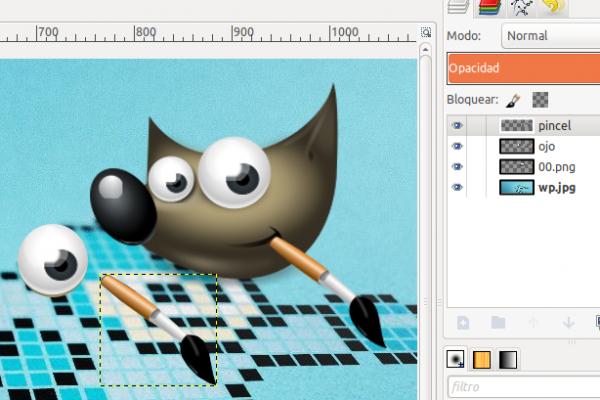Select the 00.png layer thumbnail

tap(517, 167)
